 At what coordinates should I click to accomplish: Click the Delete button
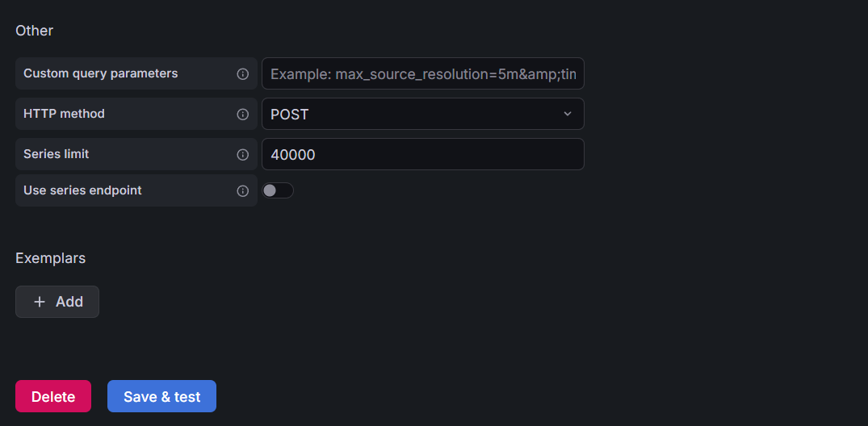point(53,396)
